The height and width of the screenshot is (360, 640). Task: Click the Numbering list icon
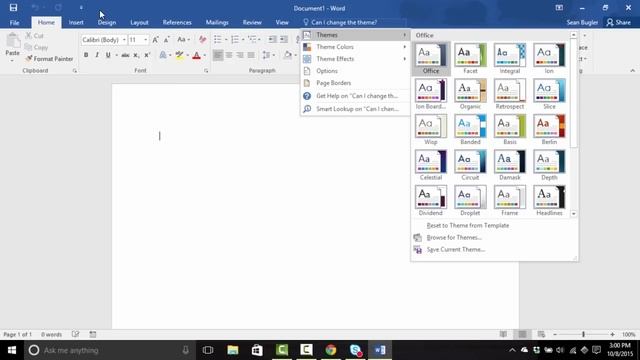pos(235,40)
